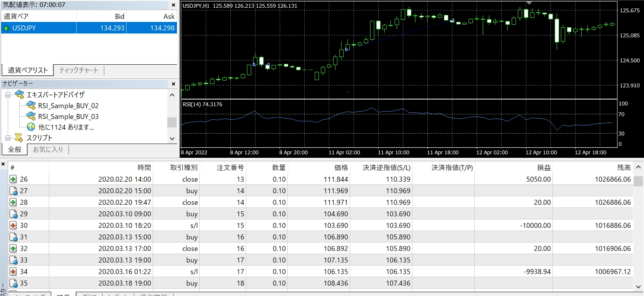Click the red s/l icon on row 30
Viewport: 644px width, 296px height.
pyautogui.click(x=13, y=226)
